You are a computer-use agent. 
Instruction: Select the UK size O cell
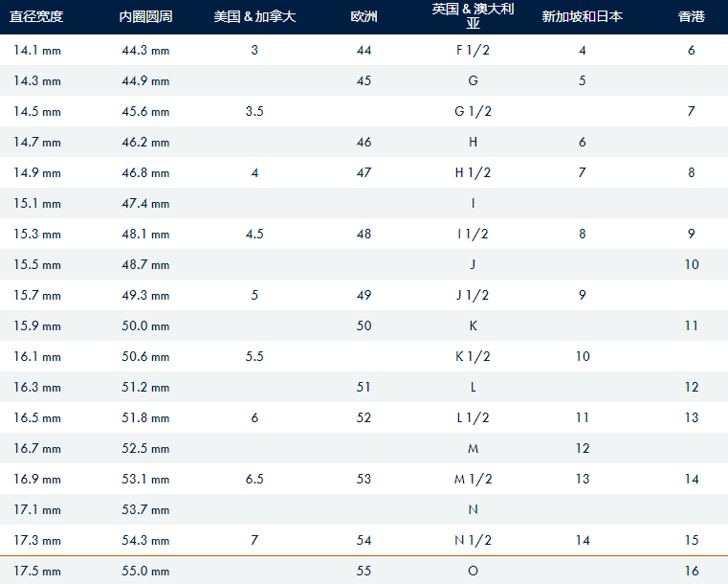(x=473, y=571)
